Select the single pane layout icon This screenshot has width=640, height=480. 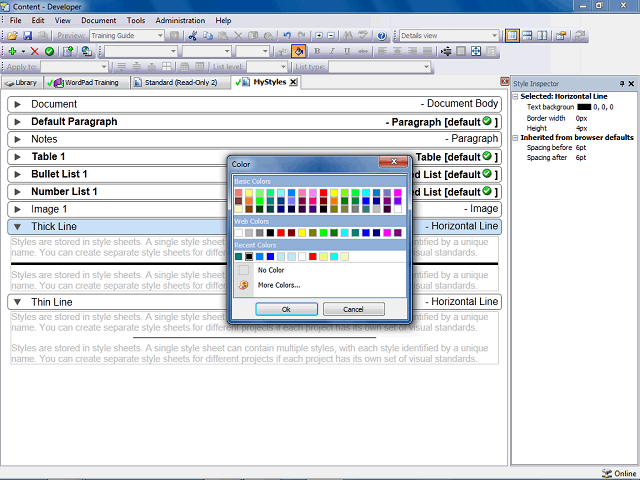pyautogui.click(x=512, y=36)
